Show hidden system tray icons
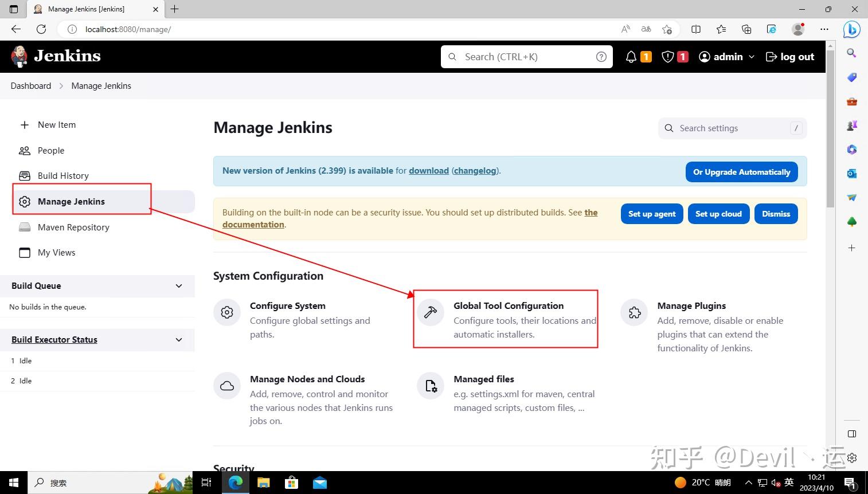This screenshot has width=868, height=494. click(x=748, y=483)
